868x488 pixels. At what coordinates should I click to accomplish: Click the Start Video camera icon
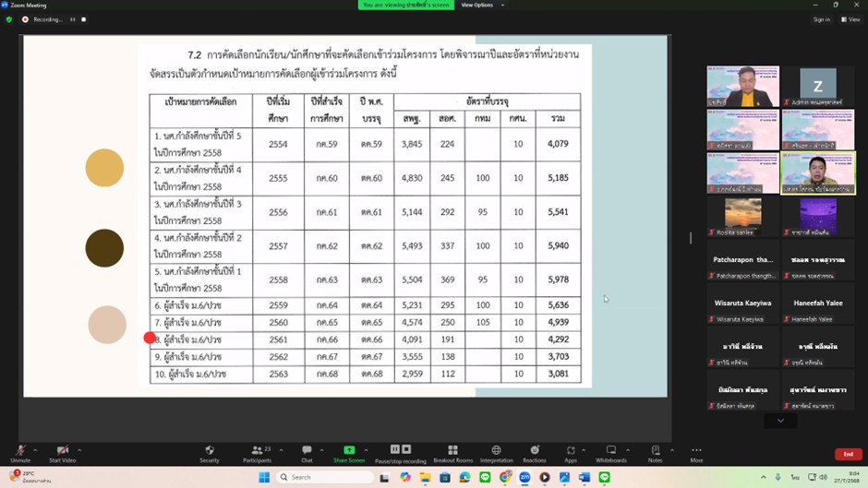(x=63, y=450)
